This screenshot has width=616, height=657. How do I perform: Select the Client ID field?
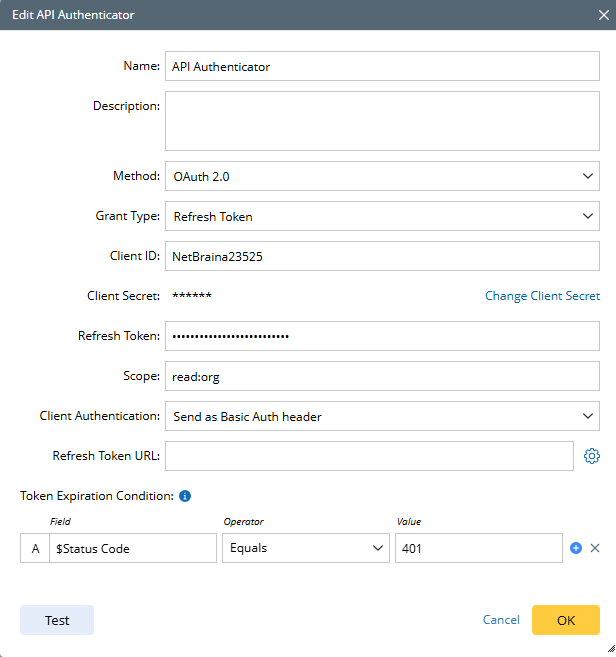(382, 256)
